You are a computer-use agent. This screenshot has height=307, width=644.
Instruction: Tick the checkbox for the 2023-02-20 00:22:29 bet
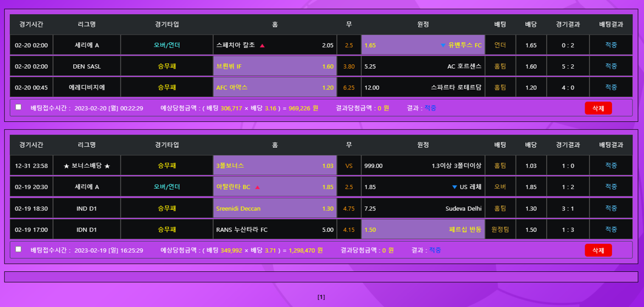(19, 108)
